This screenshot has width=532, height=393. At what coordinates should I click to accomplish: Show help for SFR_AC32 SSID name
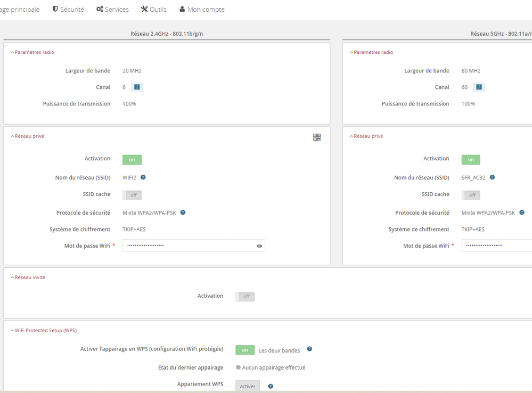click(492, 177)
